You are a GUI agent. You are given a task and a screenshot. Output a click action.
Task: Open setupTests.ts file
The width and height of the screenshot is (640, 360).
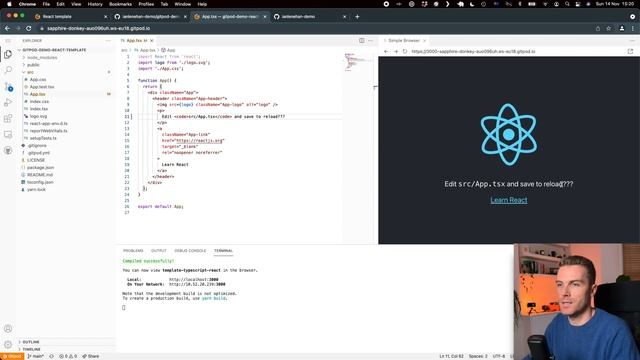point(43,138)
